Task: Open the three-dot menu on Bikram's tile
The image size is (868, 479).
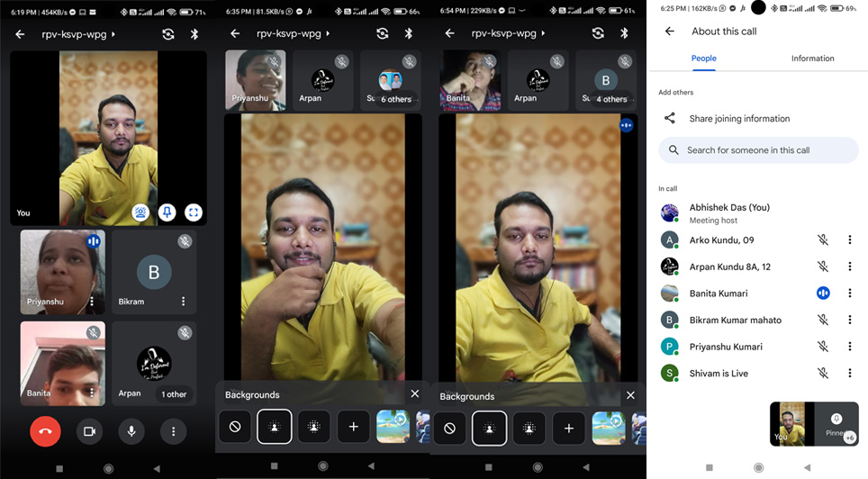Action: coord(184,302)
